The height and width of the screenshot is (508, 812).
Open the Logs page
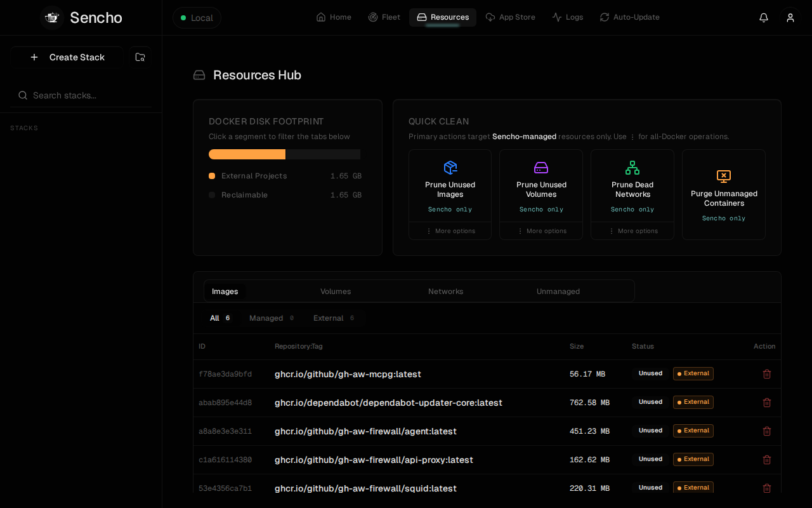coord(568,17)
